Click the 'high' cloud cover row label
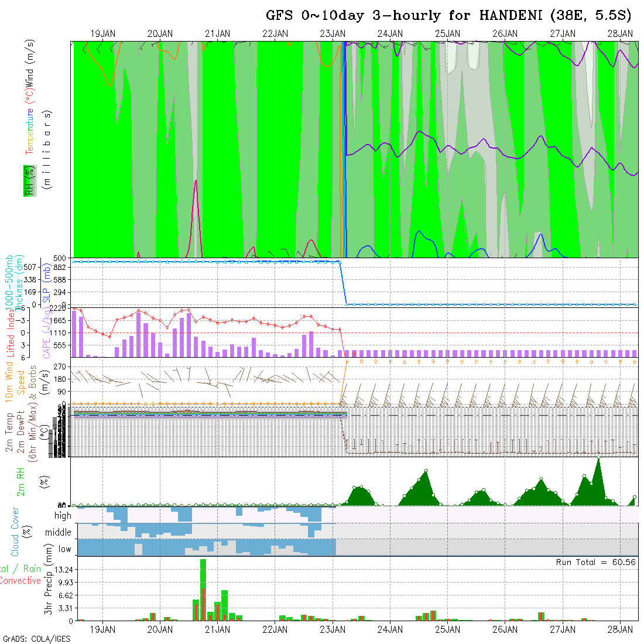Screen dimensions: 644x644 [63, 515]
